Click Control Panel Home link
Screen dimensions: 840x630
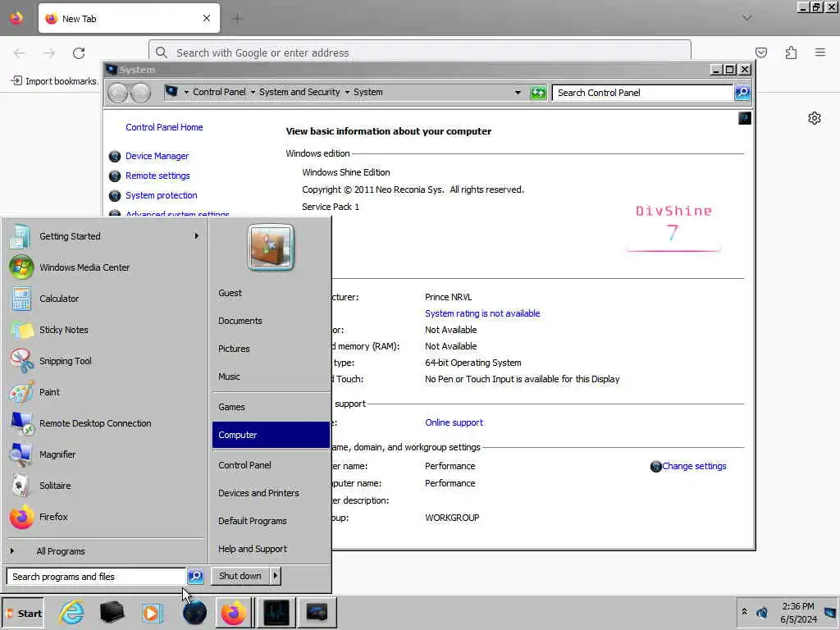pyautogui.click(x=164, y=127)
